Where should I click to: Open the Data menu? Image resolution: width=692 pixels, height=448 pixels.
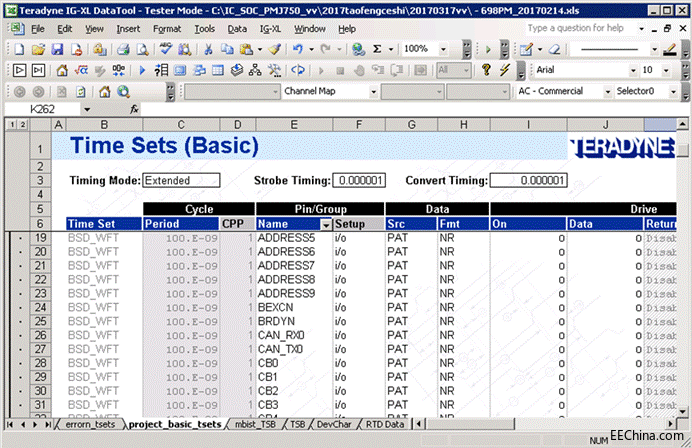[237, 29]
